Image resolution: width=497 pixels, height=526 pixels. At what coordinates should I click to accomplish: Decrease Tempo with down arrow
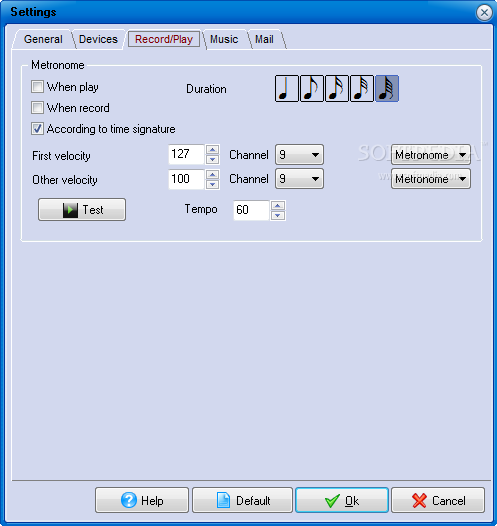pyautogui.click(x=278, y=215)
